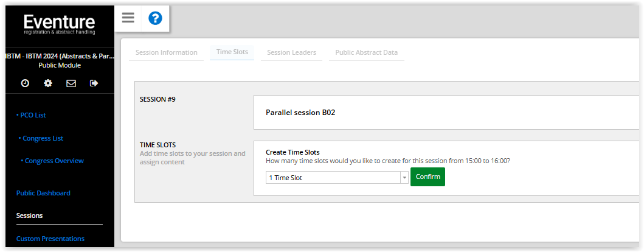Go to the Public Abstract Data tab
644x252 pixels.
[366, 52]
